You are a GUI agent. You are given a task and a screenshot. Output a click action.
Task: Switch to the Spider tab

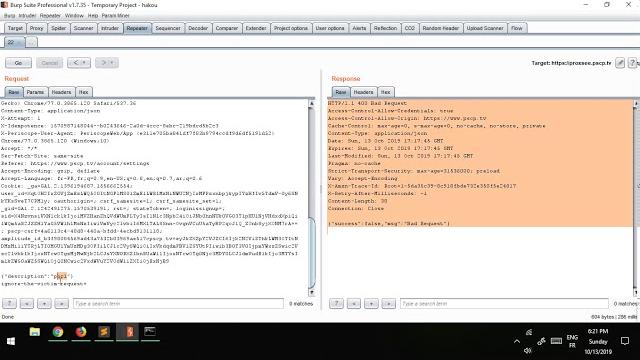pos(58,28)
